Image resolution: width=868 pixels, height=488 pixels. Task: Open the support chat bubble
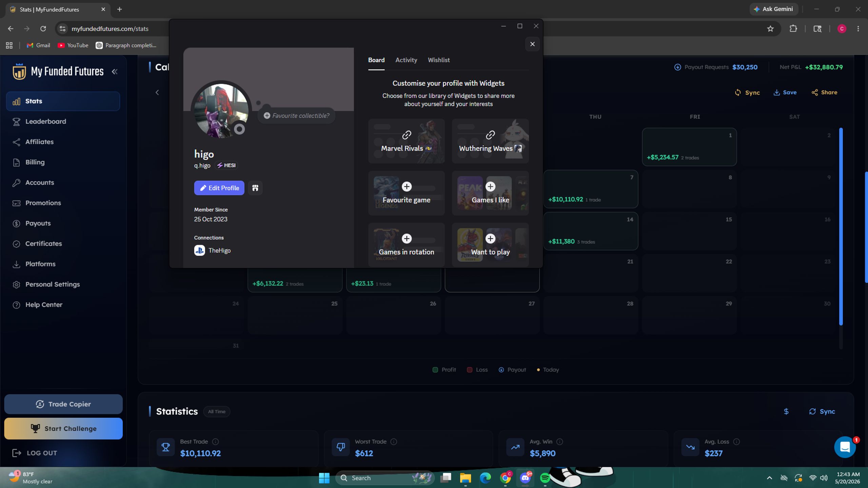[845, 447]
